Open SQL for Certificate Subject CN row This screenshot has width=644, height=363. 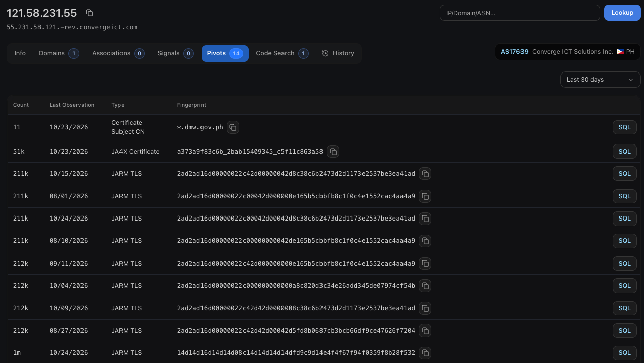(624, 127)
